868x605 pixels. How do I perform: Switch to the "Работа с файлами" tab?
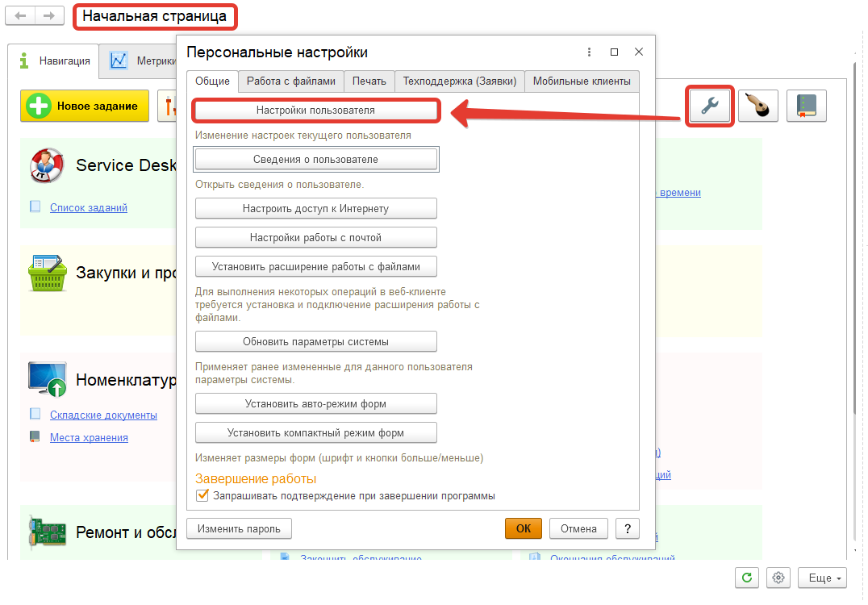[291, 81]
